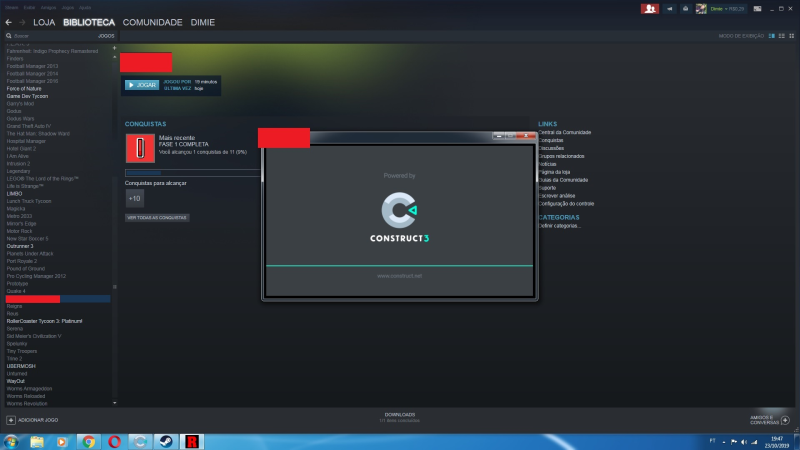Select Outrunner 3 in the games list

coord(20,246)
